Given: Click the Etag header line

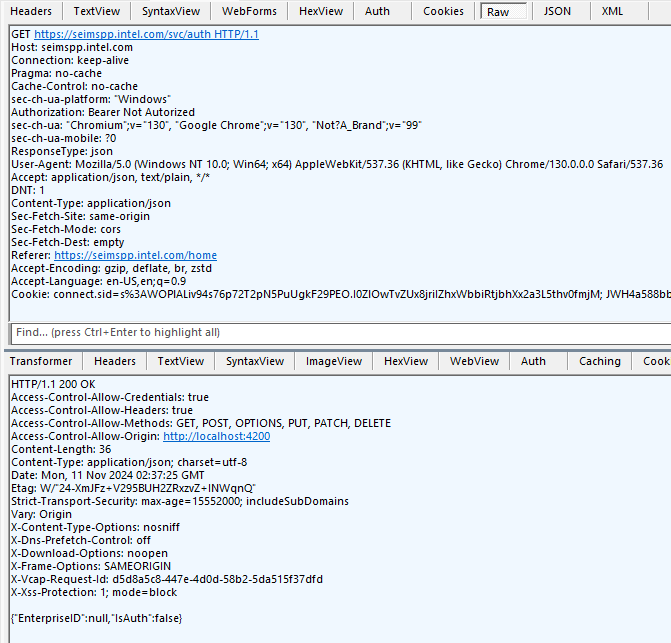Looking at the screenshot, I should click(x=133, y=489).
